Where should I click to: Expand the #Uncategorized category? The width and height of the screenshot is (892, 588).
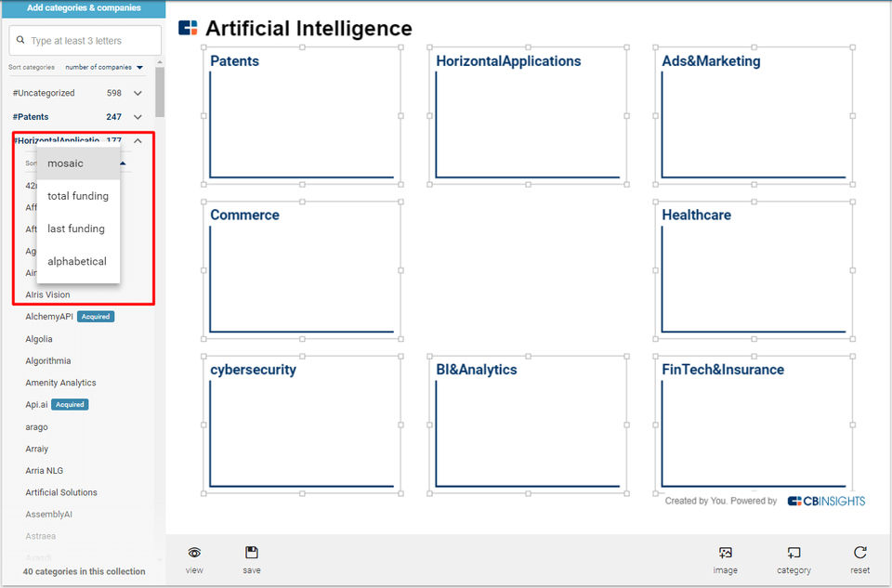tap(138, 93)
